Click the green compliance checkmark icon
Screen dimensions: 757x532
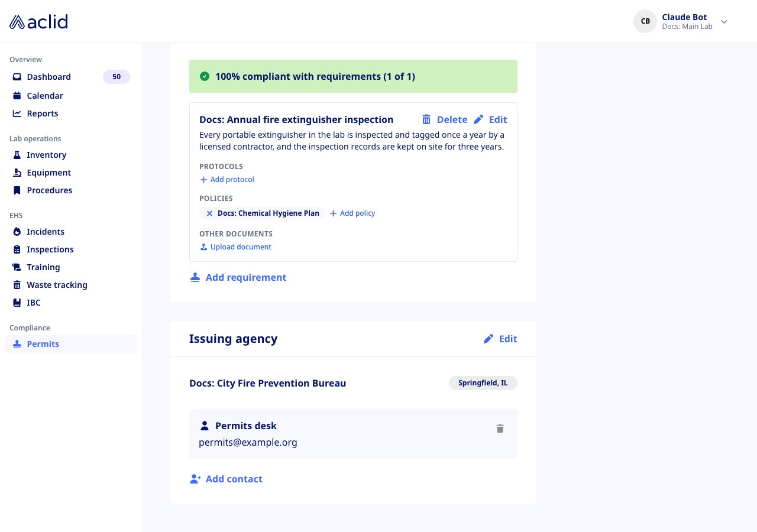point(205,76)
